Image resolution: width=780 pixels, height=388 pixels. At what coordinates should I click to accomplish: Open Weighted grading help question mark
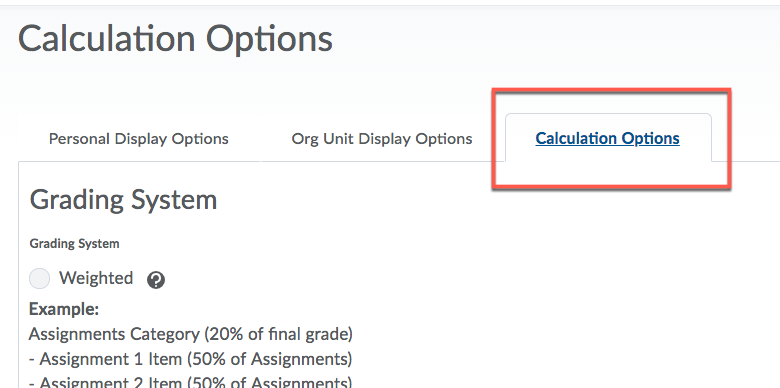[x=156, y=280]
